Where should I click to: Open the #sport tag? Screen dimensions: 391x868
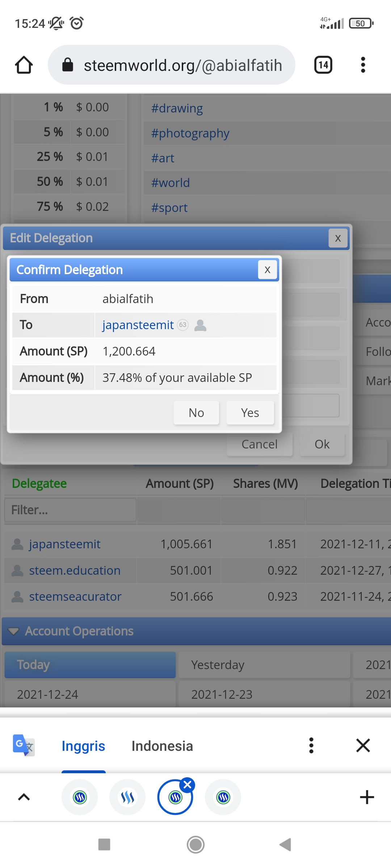(169, 208)
